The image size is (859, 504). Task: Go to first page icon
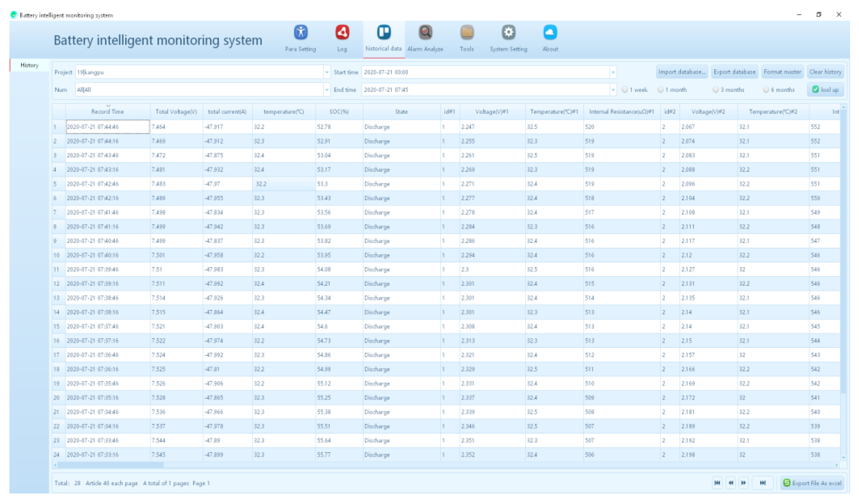(x=717, y=483)
